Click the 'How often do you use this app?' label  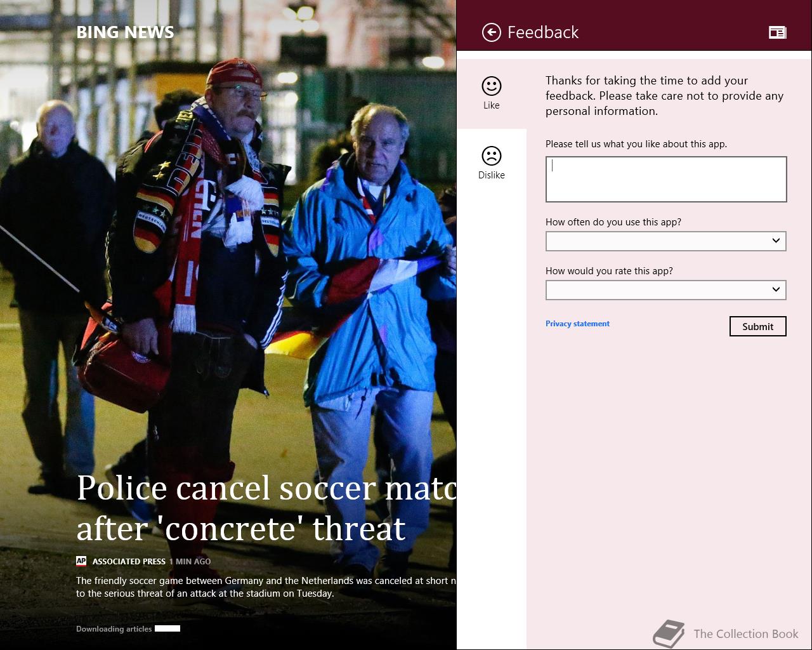coord(613,222)
